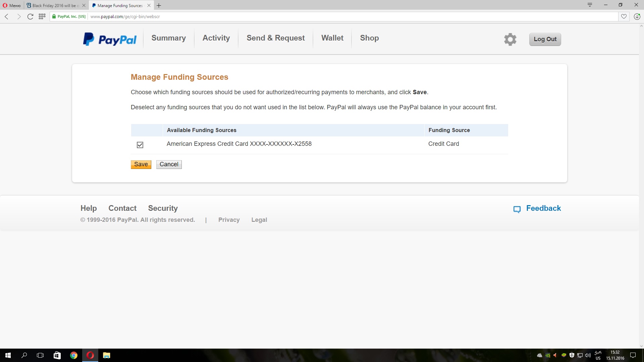This screenshot has width=644, height=362.
Task: Uncheck American Express Credit Card checkbox
Action: coord(140,145)
